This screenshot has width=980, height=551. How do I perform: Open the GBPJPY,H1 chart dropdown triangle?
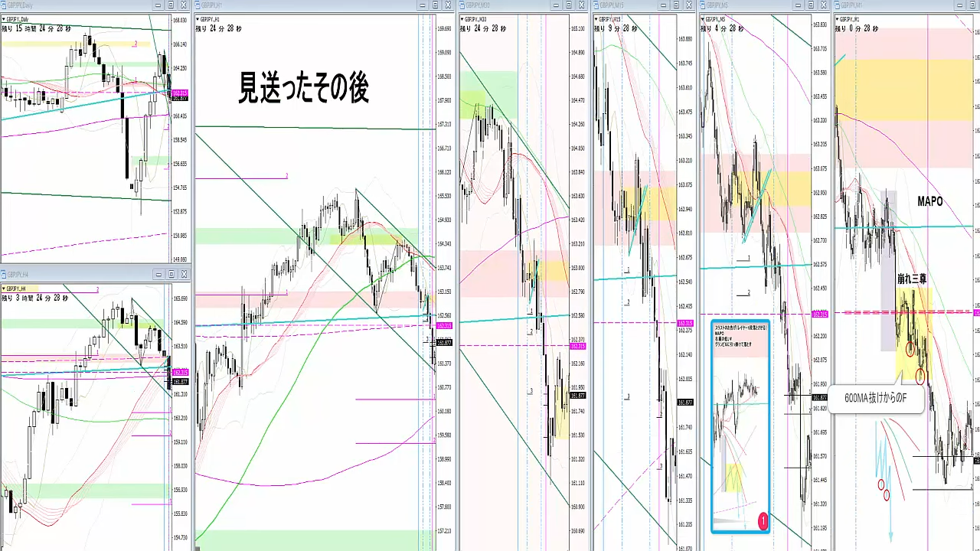pos(198,18)
